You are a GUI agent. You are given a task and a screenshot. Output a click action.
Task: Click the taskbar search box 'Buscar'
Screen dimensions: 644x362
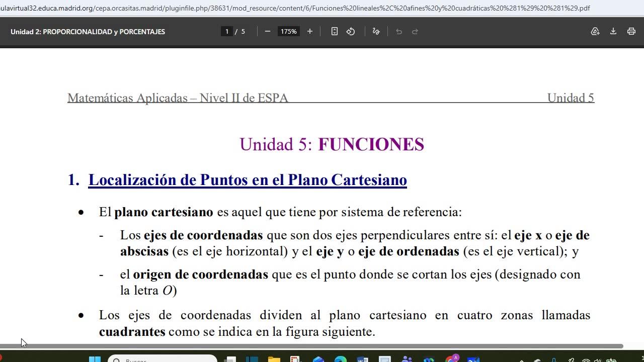tap(163, 359)
